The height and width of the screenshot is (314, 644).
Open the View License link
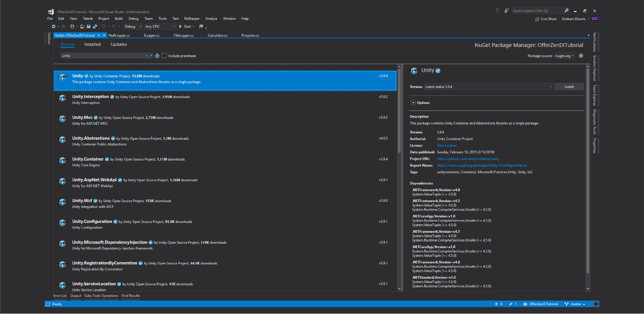pyautogui.click(x=447, y=146)
